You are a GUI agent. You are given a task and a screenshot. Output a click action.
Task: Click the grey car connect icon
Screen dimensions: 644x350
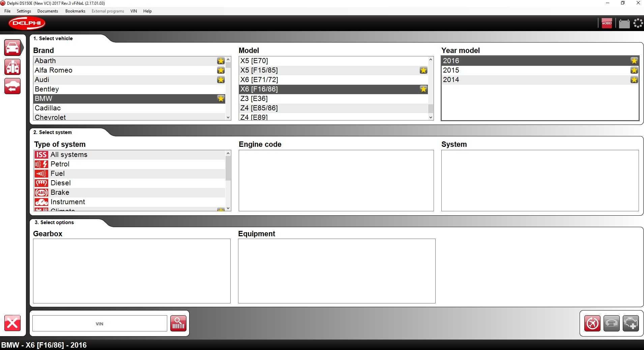[x=612, y=324]
